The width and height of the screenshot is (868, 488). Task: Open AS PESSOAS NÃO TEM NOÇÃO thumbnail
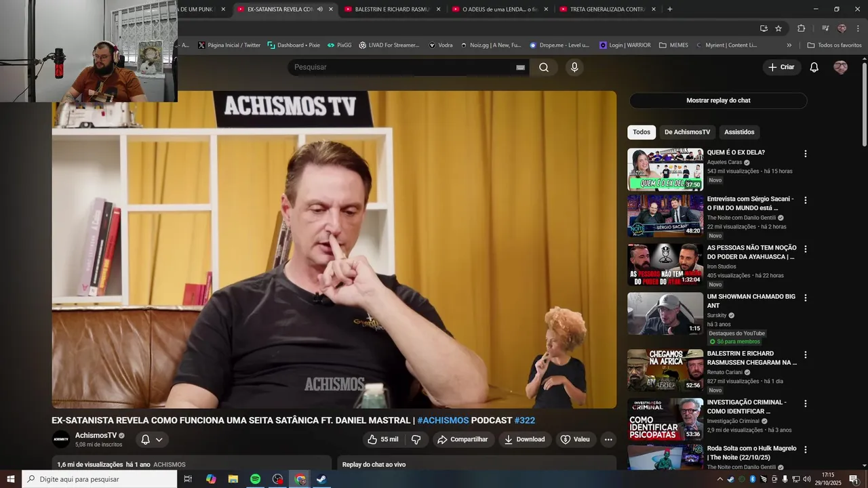pos(665,264)
